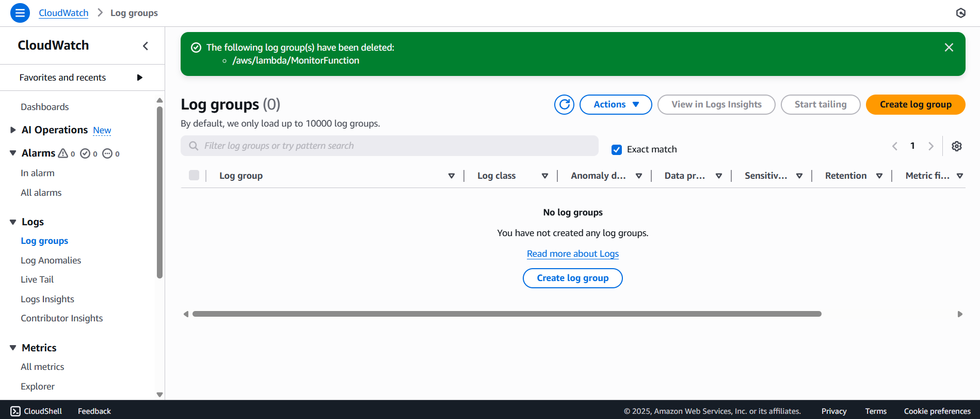
Task: Go to next page of log groups
Action: point(930,146)
